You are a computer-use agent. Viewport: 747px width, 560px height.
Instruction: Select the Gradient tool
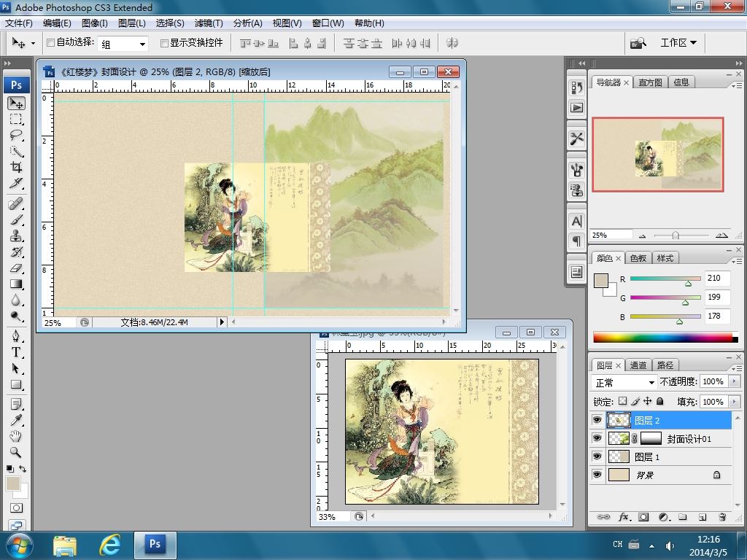click(x=16, y=284)
